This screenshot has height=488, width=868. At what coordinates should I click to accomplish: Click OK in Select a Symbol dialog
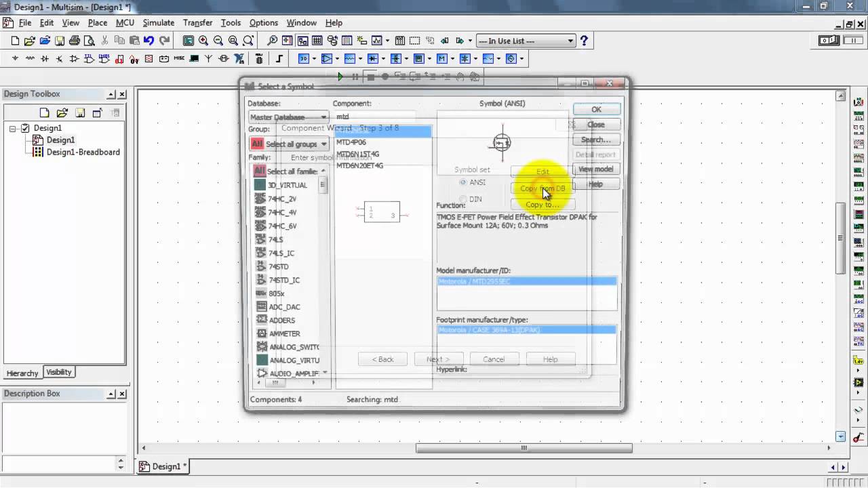click(x=596, y=109)
